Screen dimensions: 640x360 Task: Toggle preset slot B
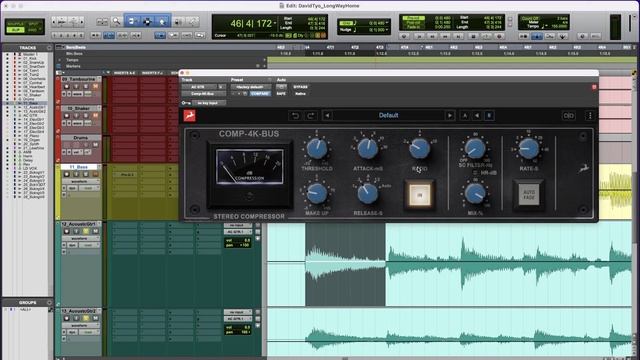coord(489,116)
